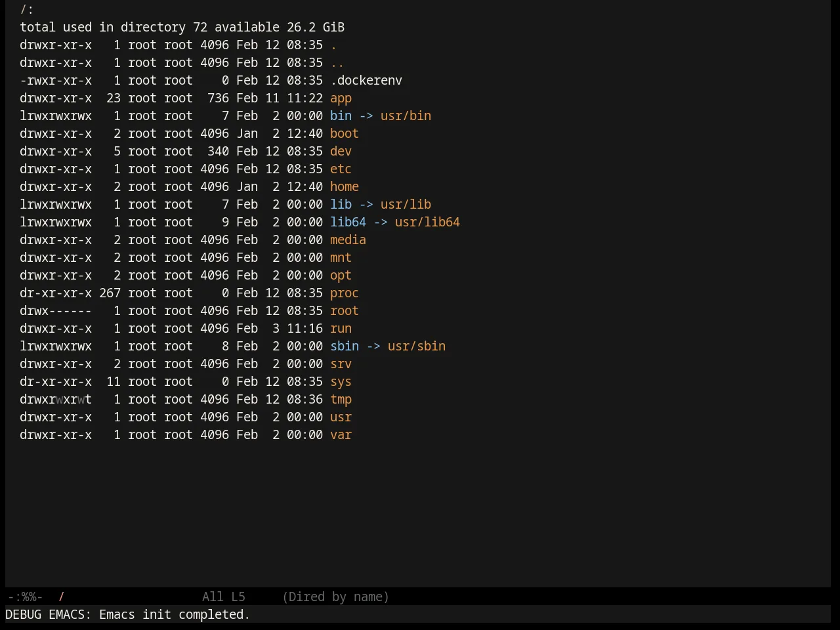Click the usr/lib64 symlink target

click(427, 222)
